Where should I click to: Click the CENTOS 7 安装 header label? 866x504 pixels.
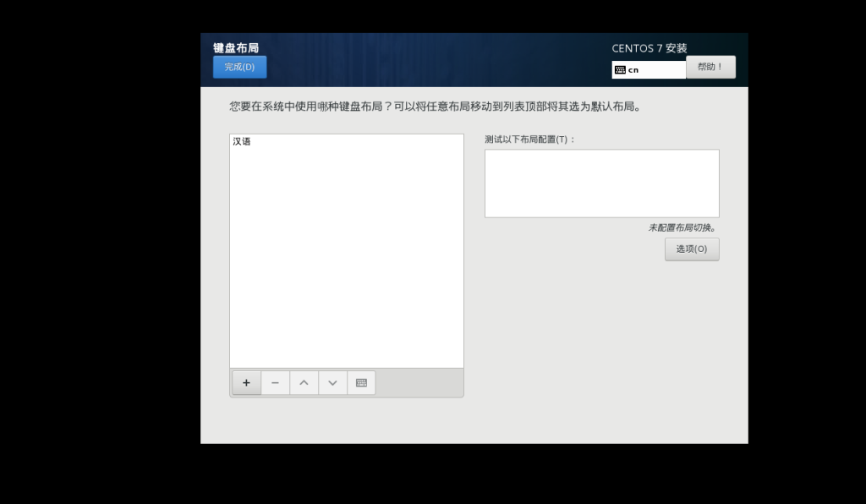point(649,48)
